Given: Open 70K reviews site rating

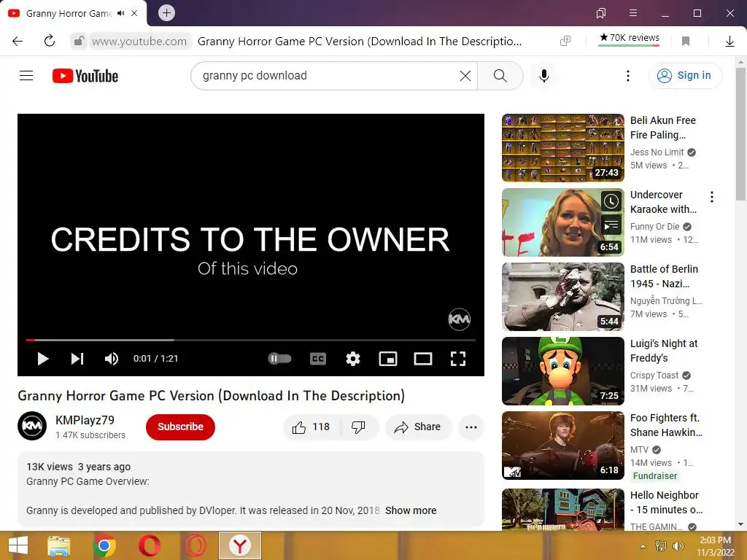Looking at the screenshot, I should coord(629,38).
